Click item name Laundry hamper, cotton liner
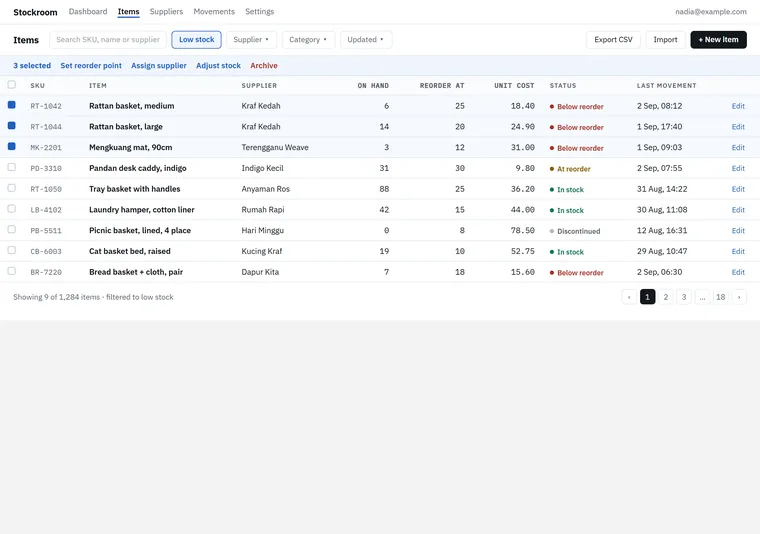760x534 pixels. click(142, 209)
